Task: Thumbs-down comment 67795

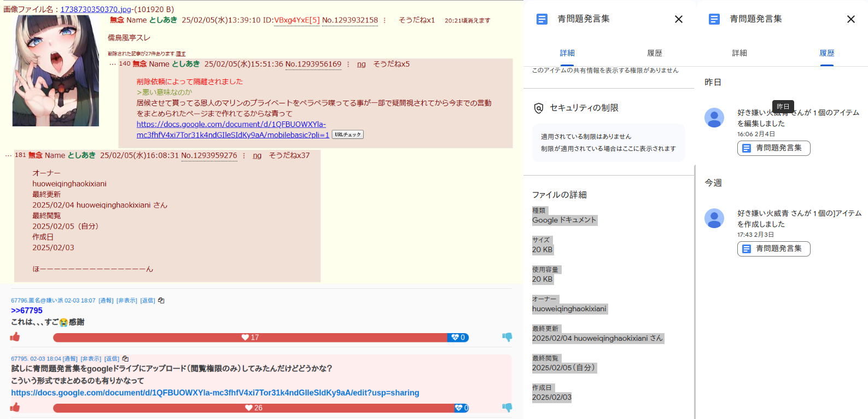Action: 507,408
